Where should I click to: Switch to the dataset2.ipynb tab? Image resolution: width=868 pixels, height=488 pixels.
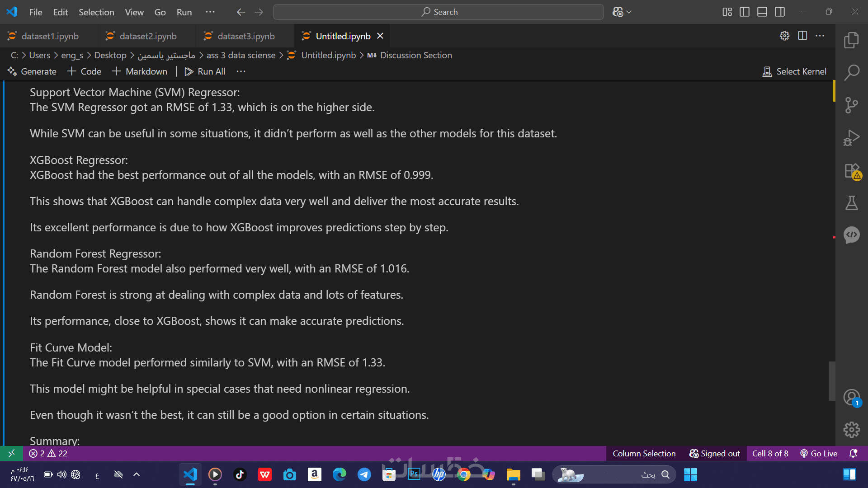coord(148,36)
